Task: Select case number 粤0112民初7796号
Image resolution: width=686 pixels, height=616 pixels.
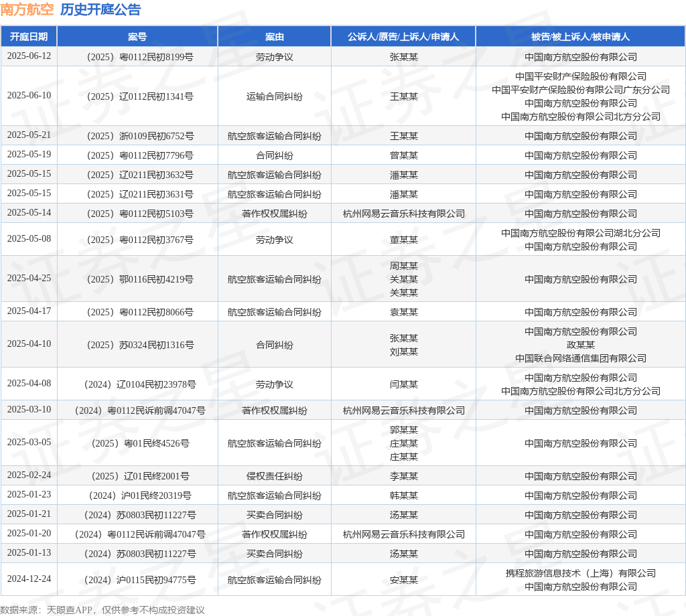Action: [140, 155]
